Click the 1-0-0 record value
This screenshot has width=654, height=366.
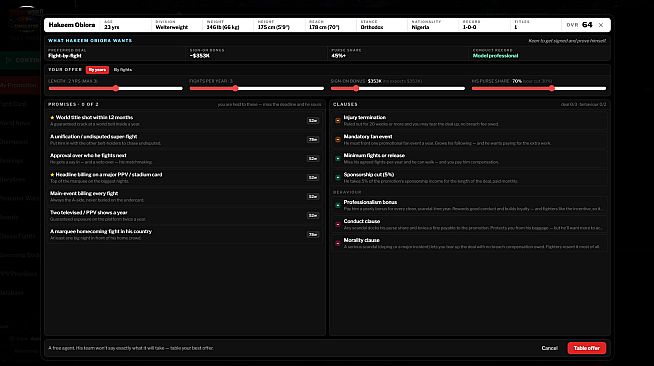click(x=469, y=27)
